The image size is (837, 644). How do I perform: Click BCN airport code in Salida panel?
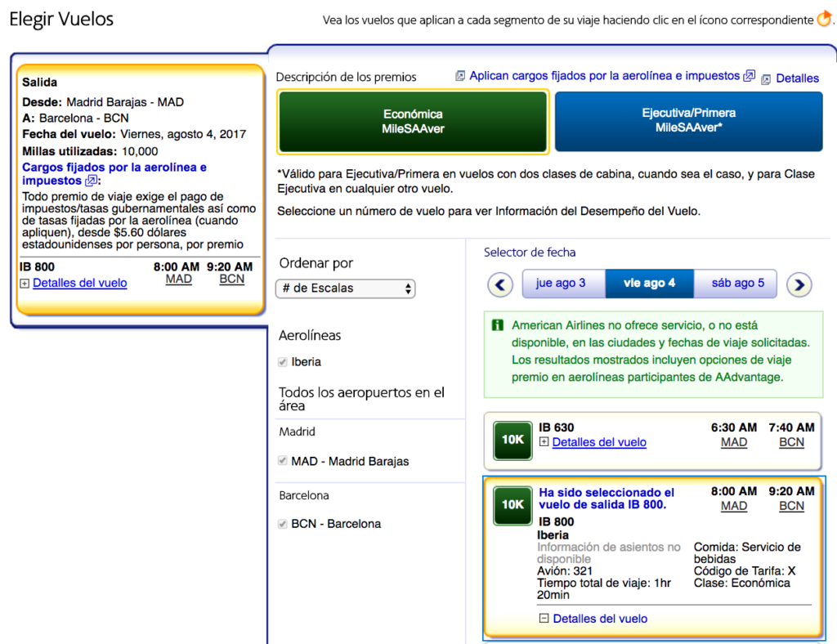point(231,279)
